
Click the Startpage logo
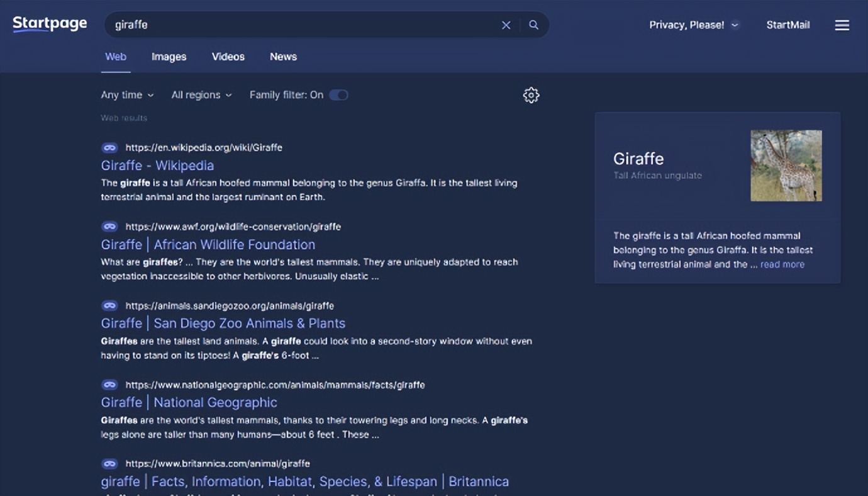point(50,25)
